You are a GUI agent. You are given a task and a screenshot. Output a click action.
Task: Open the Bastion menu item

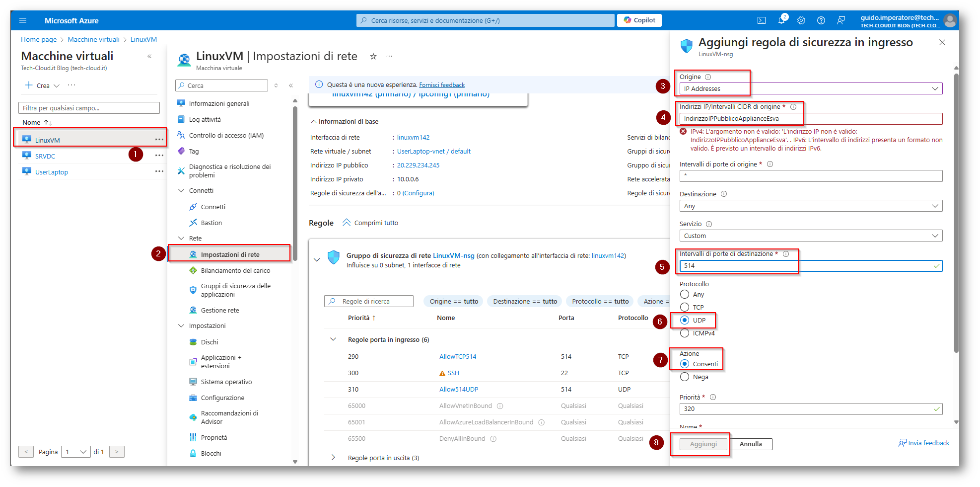click(211, 223)
